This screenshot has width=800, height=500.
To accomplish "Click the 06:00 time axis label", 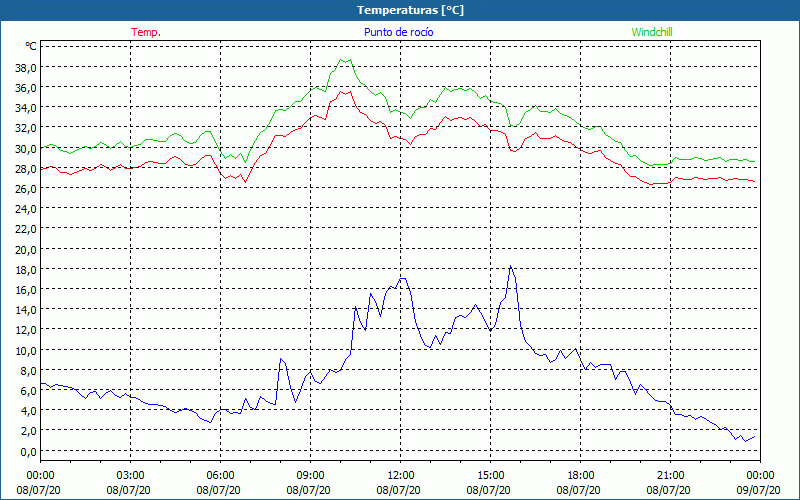I will click(220, 476).
